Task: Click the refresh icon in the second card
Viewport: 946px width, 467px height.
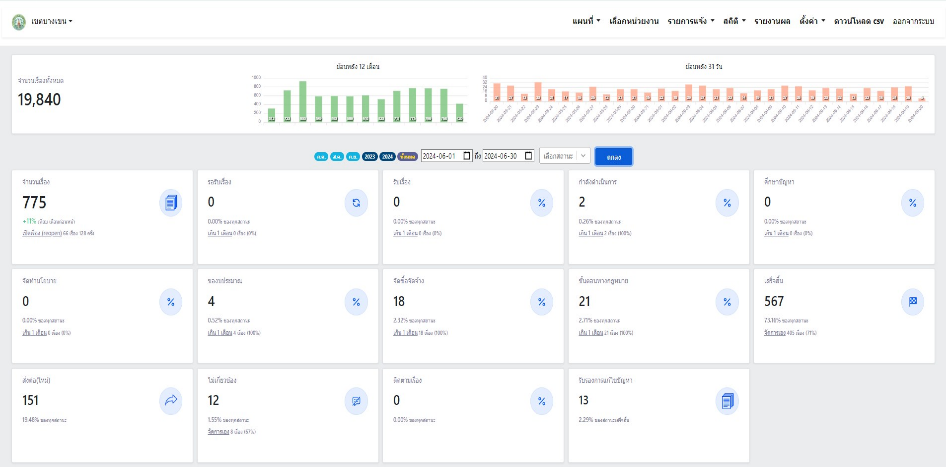Action: click(x=356, y=203)
